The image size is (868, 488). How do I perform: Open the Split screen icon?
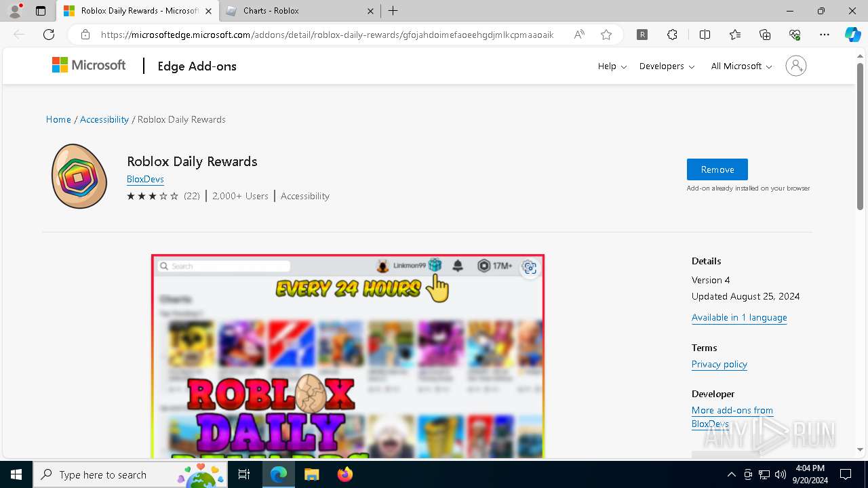(705, 35)
